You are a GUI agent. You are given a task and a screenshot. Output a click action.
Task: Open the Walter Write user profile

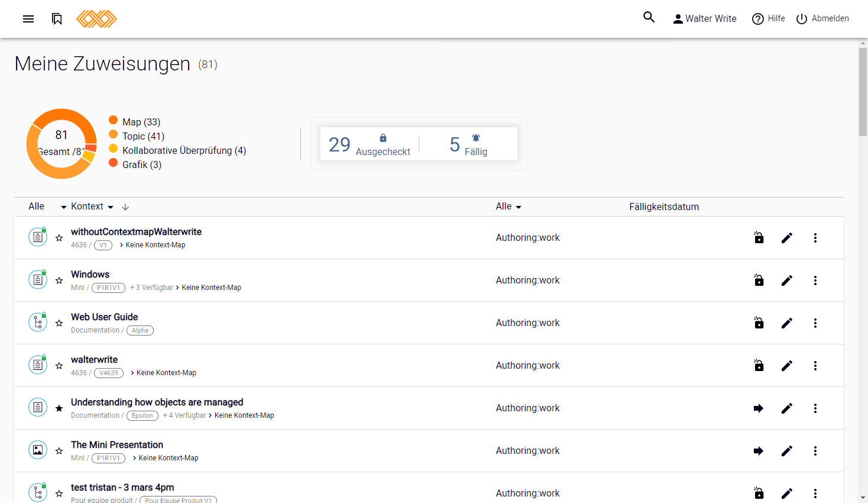pos(705,19)
